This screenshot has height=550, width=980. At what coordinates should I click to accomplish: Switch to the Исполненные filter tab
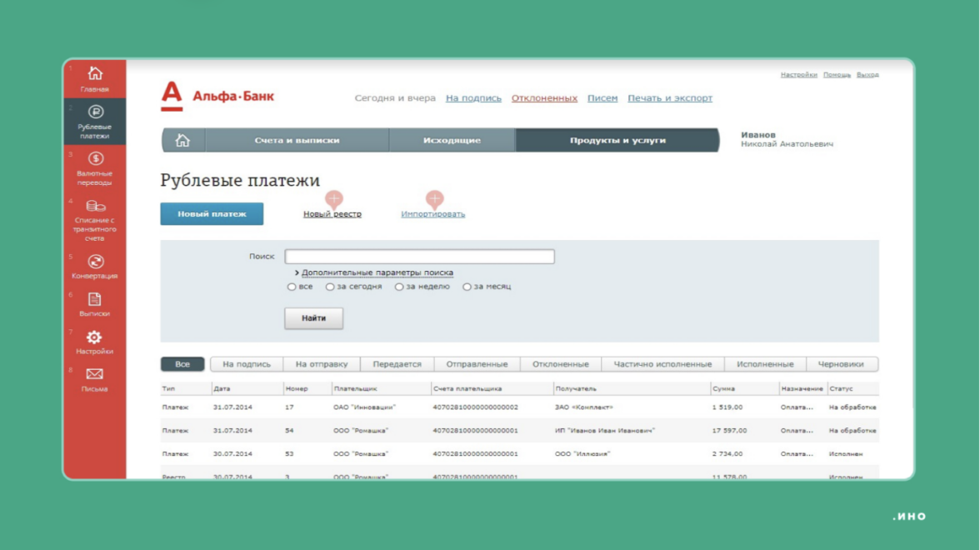point(765,364)
